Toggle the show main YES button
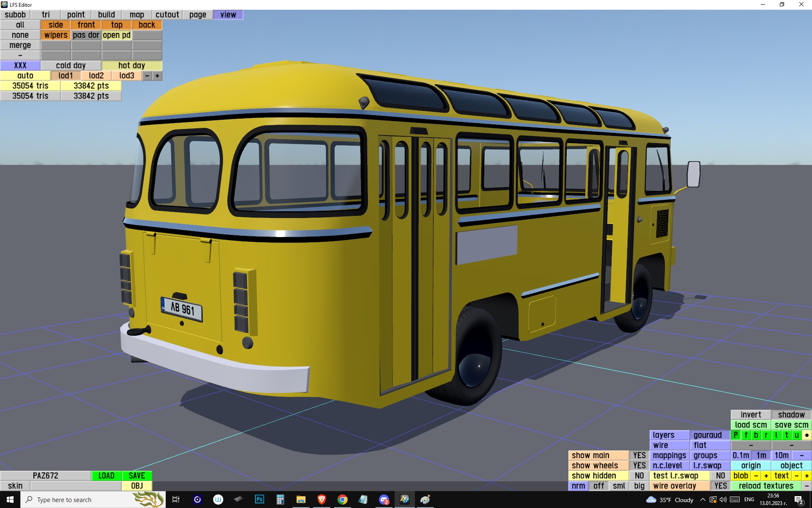The height and width of the screenshot is (508, 812). [639, 456]
